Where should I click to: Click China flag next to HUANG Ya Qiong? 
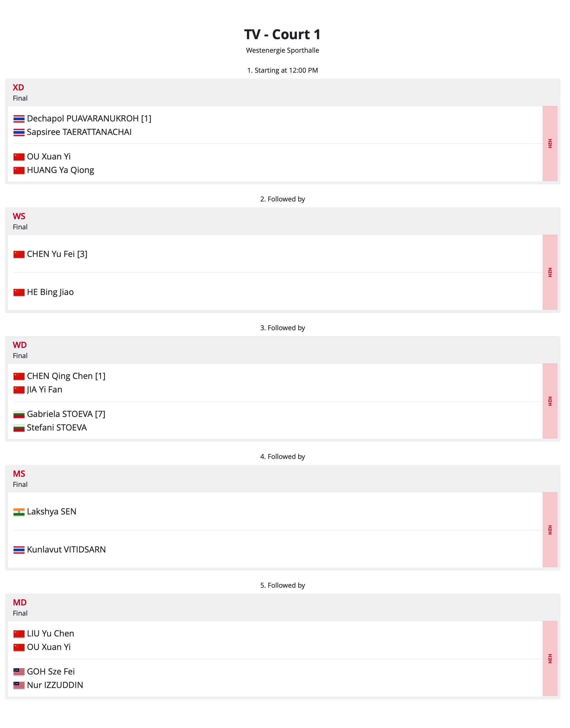coord(19,170)
